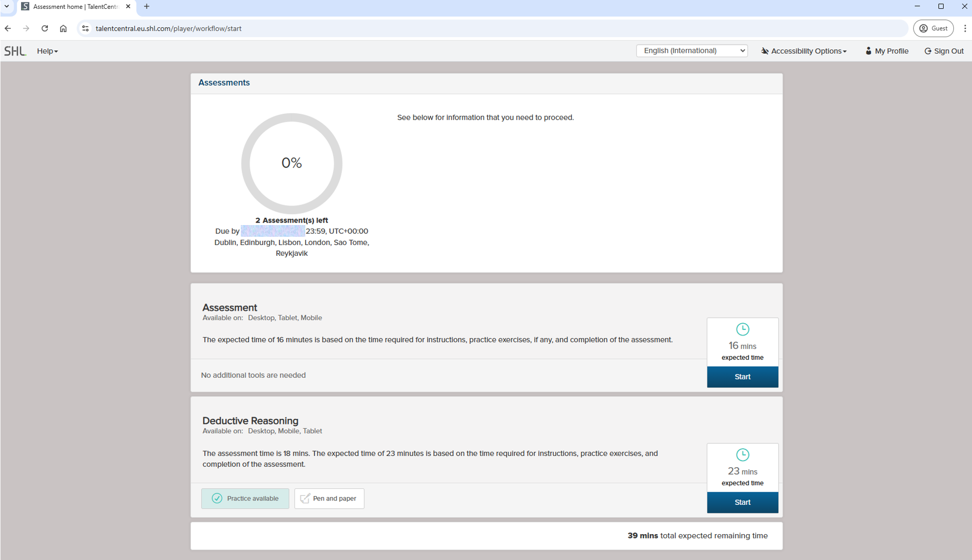972x560 pixels.
Task: Click the SHL logo icon
Action: (x=15, y=51)
